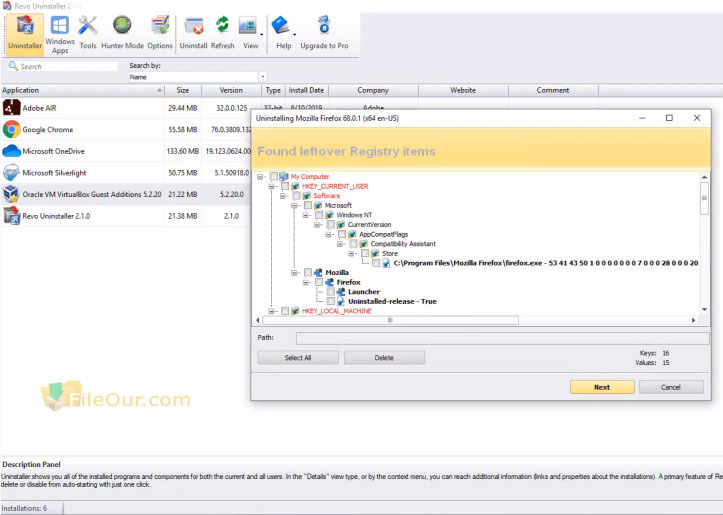The image size is (723, 515).
Task: Refresh the installed programs list
Action: (x=222, y=33)
